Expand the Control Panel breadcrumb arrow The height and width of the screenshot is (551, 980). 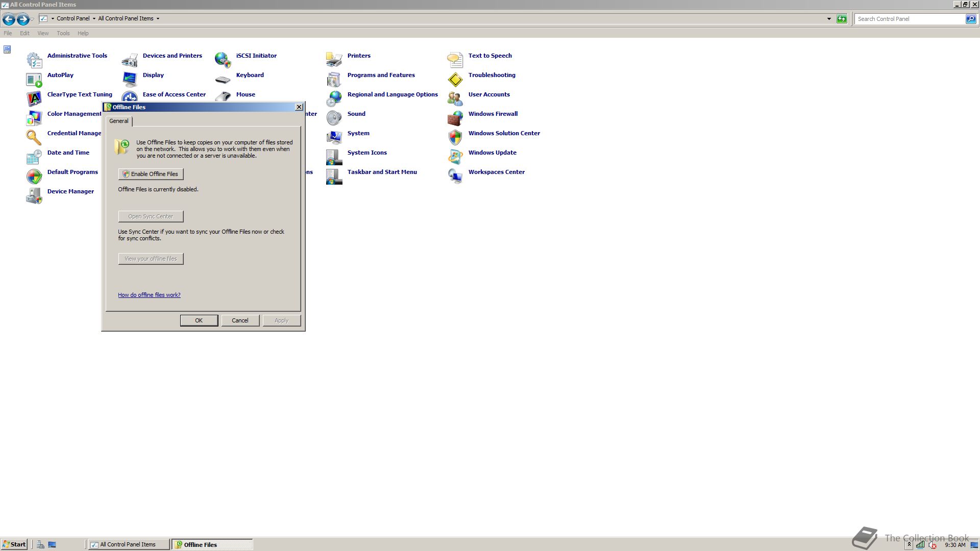coord(94,19)
